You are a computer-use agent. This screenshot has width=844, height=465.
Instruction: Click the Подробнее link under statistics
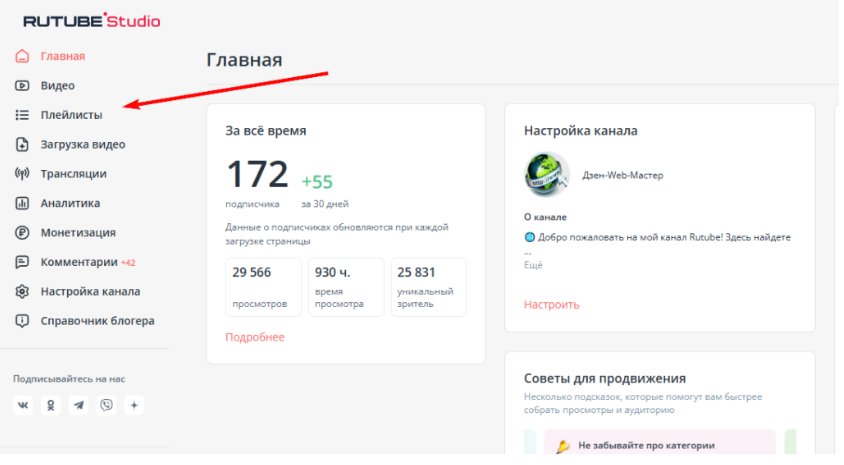click(255, 337)
